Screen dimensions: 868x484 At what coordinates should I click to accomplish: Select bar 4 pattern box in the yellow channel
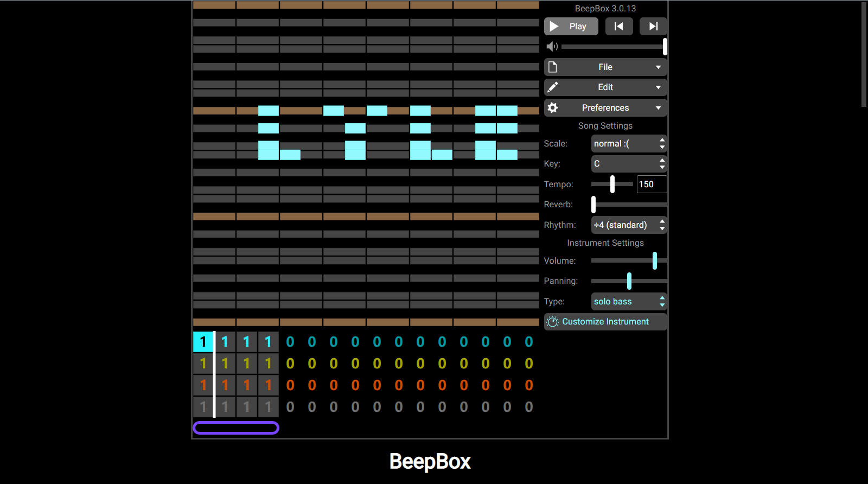coord(269,364)
